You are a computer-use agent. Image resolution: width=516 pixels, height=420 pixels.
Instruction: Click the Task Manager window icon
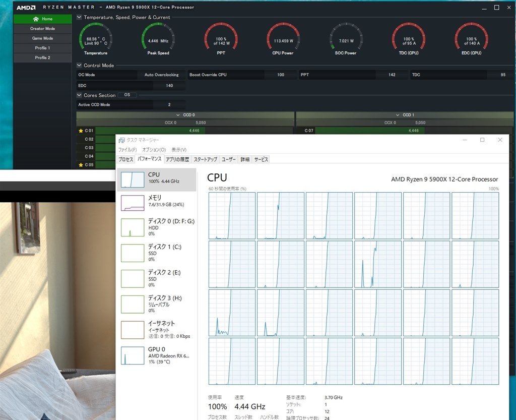(122, 140)
